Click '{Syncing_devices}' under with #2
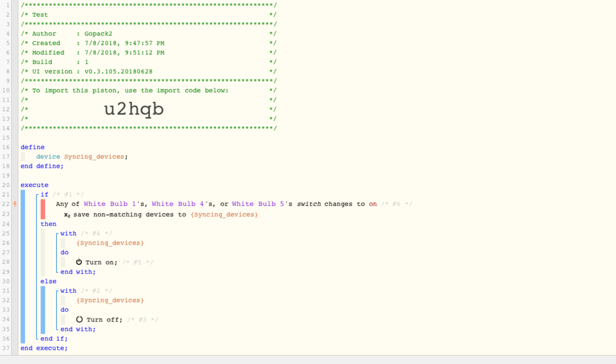Image resolution: width=616 pixels, height=364 pixels. tap(110, 300)
